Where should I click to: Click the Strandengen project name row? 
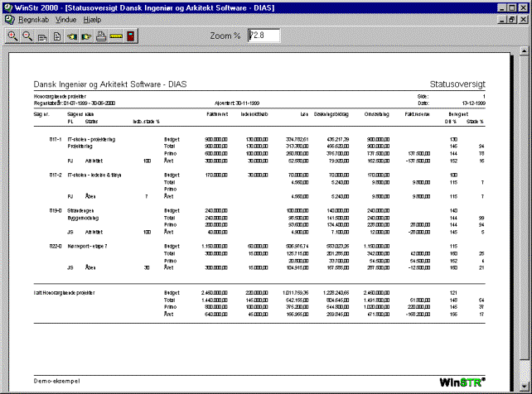click(x=80, y=211)
